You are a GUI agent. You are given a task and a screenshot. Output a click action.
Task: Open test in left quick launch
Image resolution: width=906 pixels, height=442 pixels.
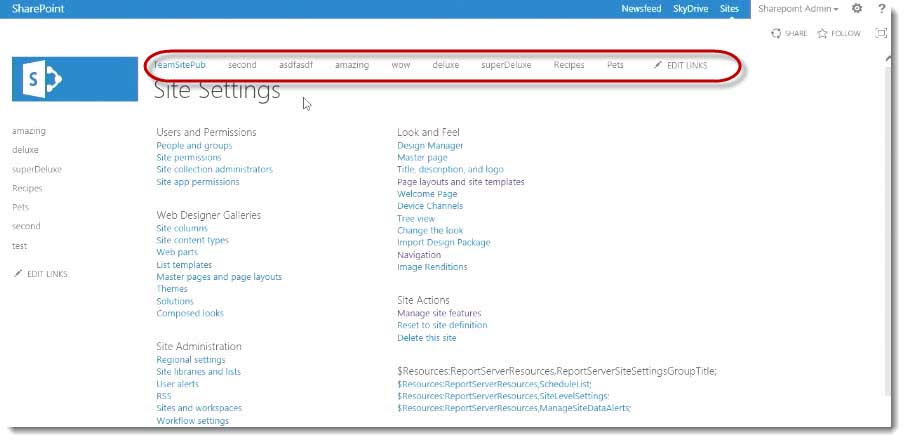tap(20, 246)
